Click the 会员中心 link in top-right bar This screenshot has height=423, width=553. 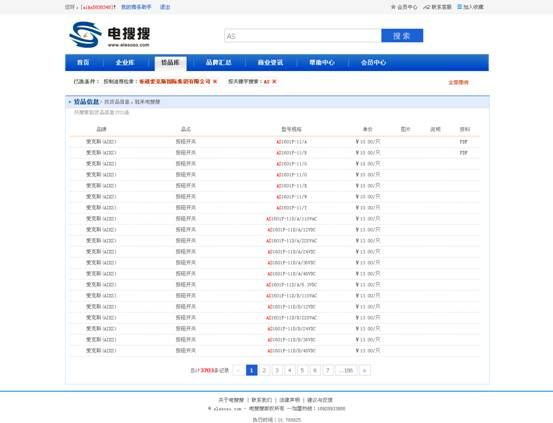(x=407, y=7)
